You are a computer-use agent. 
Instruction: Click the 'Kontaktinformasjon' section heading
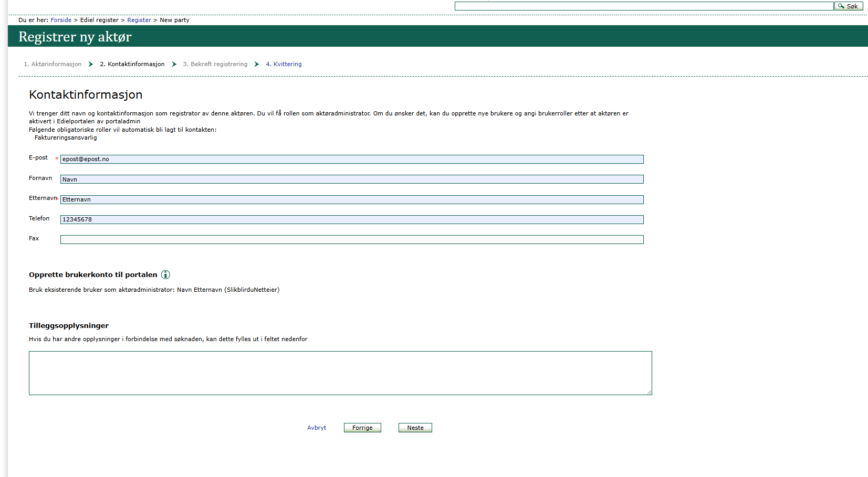86,94
